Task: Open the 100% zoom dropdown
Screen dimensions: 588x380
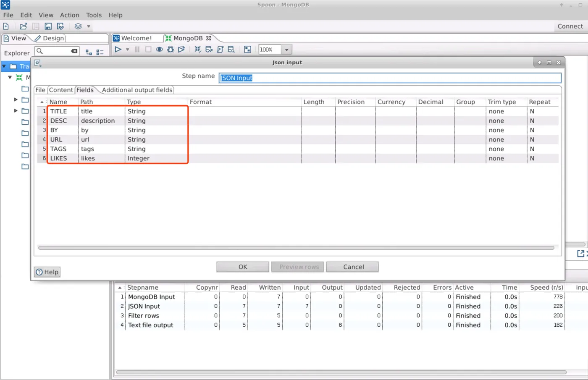Action: tap(286, 50)
